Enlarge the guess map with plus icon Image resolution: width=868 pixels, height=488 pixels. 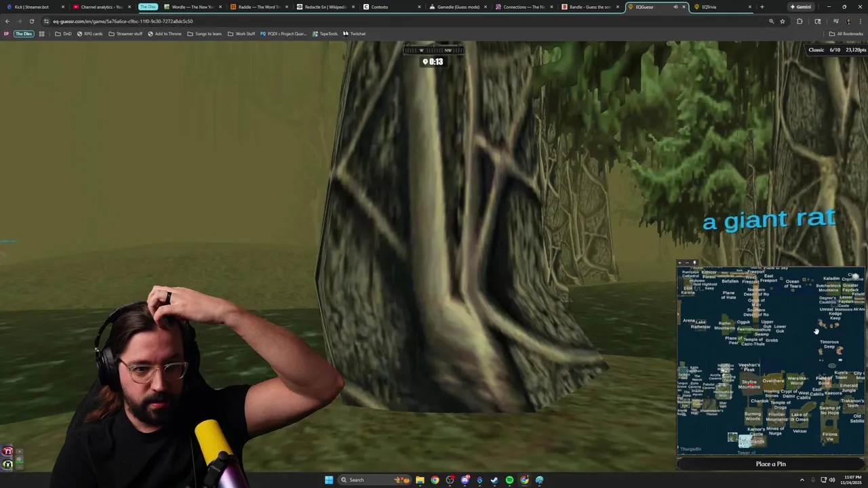click(x=679, y=263)
